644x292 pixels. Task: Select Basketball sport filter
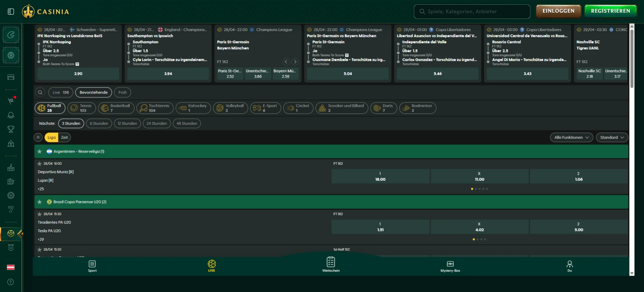click(116, 108)
